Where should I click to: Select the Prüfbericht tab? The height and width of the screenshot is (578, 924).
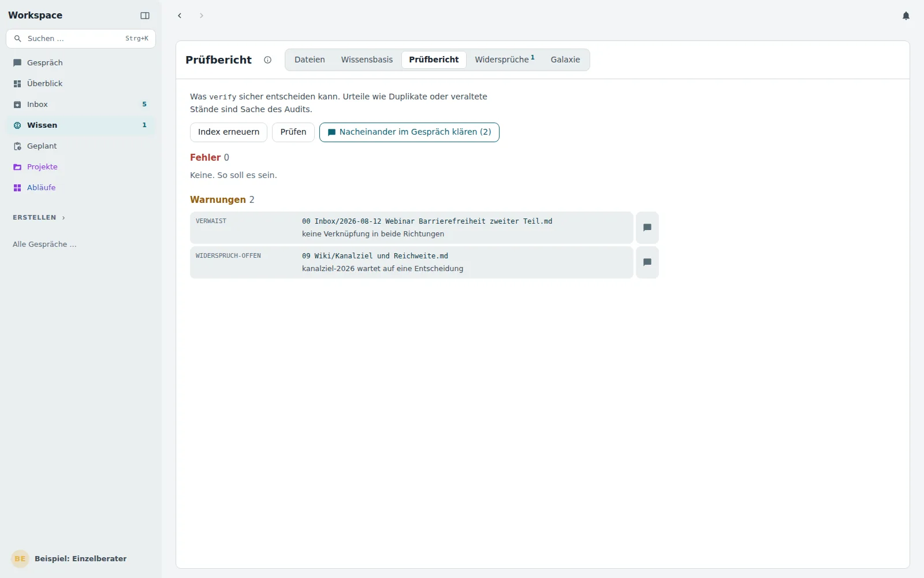pos(434,60)
